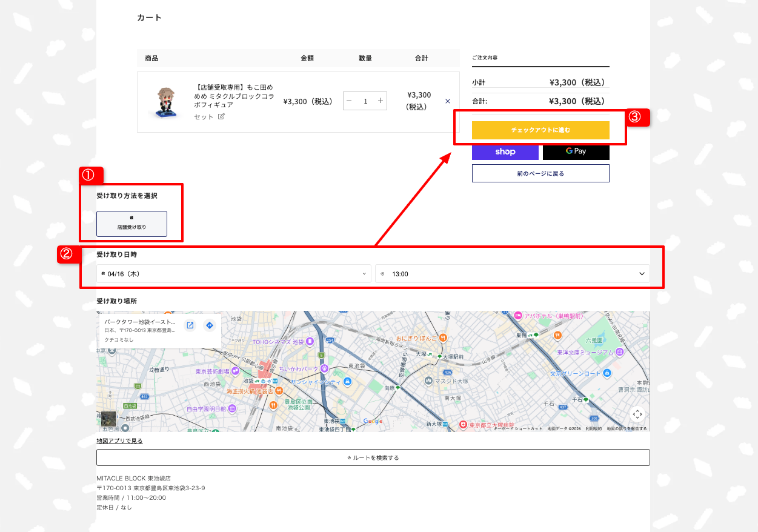The height and width of the screenshot is (532, 758).
Task: Click the MITACLE BLOCK 東池袋店 store name
Action: [133, 478]
